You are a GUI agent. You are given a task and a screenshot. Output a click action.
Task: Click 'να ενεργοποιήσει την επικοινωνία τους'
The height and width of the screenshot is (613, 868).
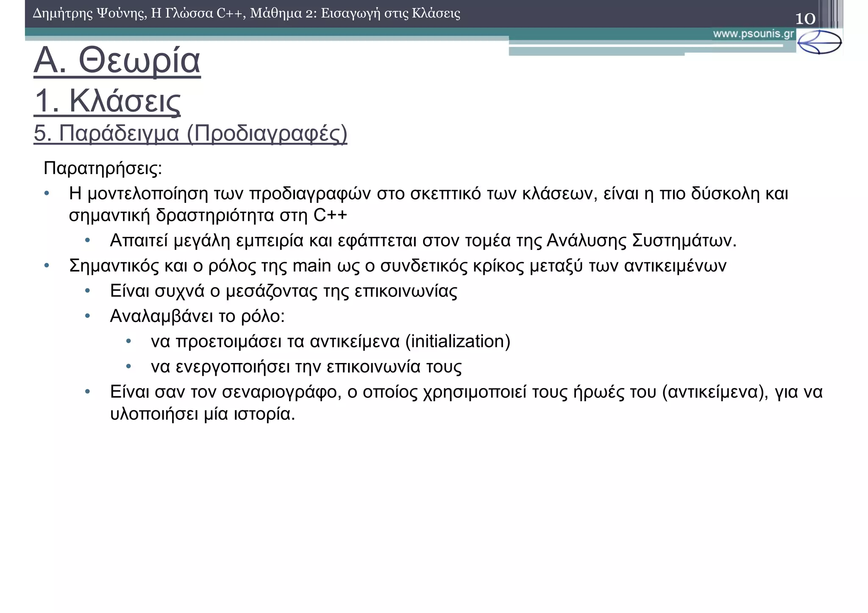tap(306, 366)
